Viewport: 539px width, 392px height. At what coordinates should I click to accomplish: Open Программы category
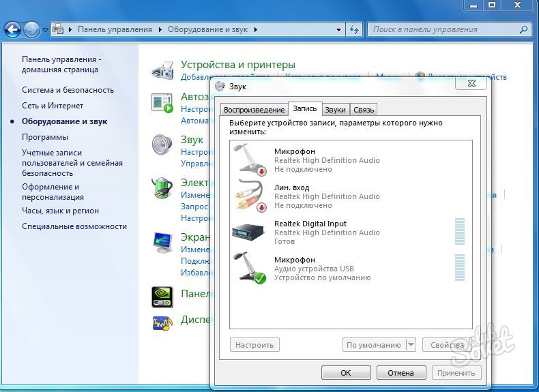click(x=45, y=137)
